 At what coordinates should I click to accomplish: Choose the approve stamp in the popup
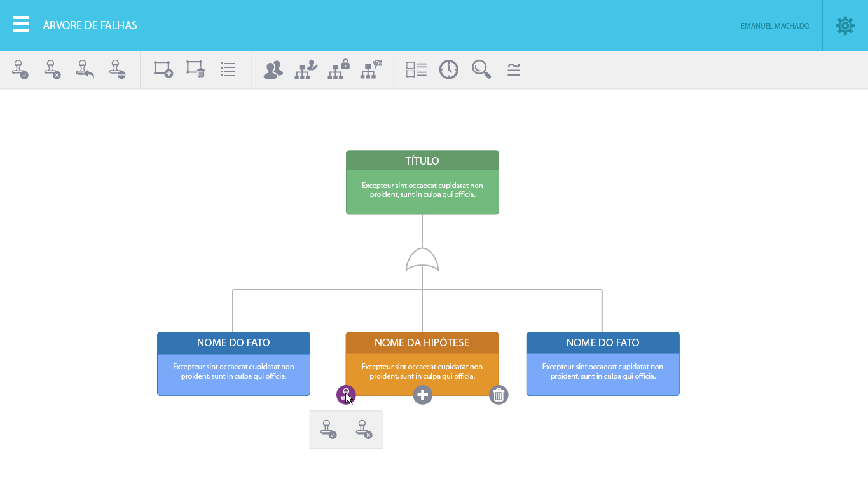pyautogui.click(x=328, y=430)
